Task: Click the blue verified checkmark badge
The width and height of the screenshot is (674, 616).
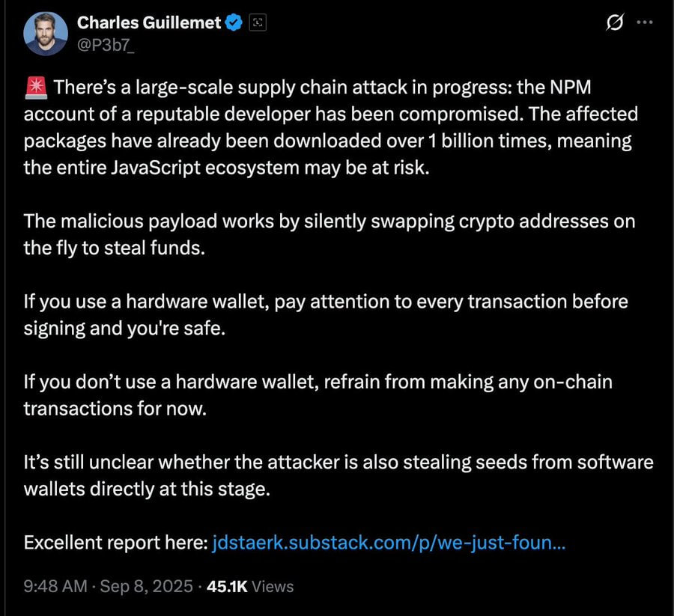Action: pyautogui.click(x=234, y=22)
